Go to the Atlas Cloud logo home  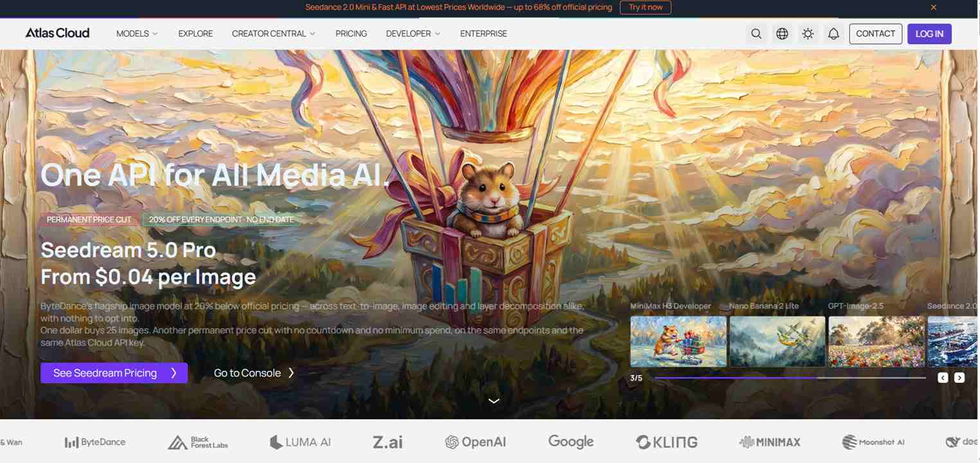(x=57, y=33)
